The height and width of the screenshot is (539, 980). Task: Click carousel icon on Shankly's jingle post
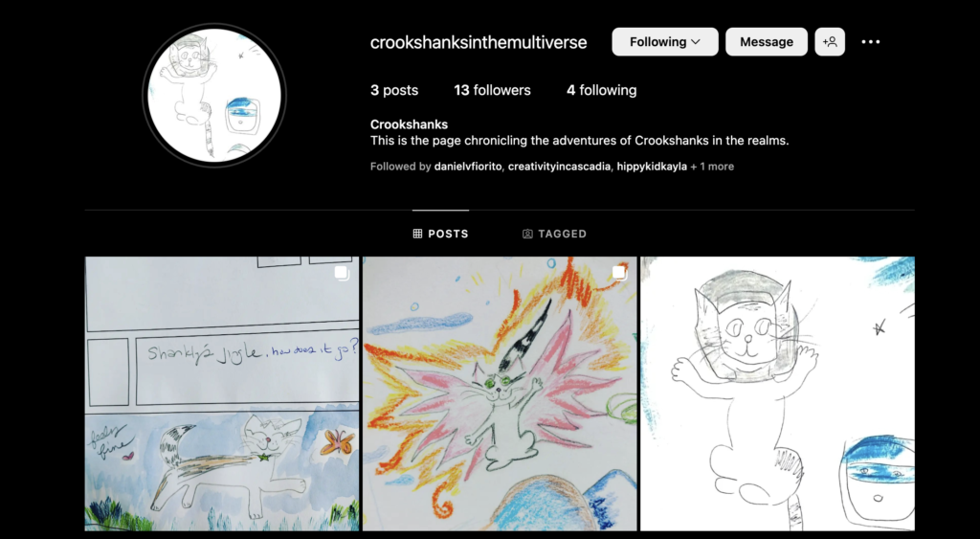click(x=342, y=273)
